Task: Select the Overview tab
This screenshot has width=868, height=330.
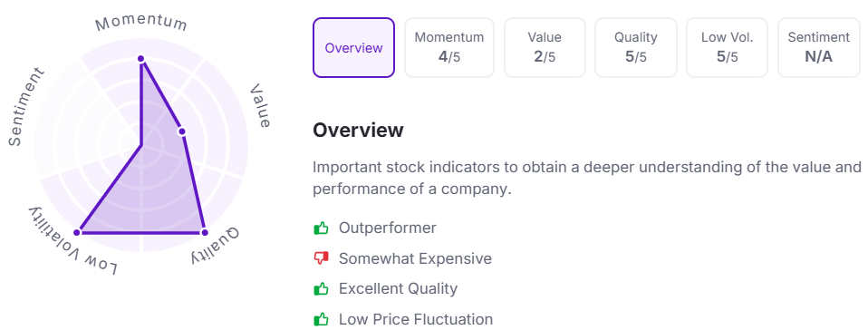Action: point(353,48)
